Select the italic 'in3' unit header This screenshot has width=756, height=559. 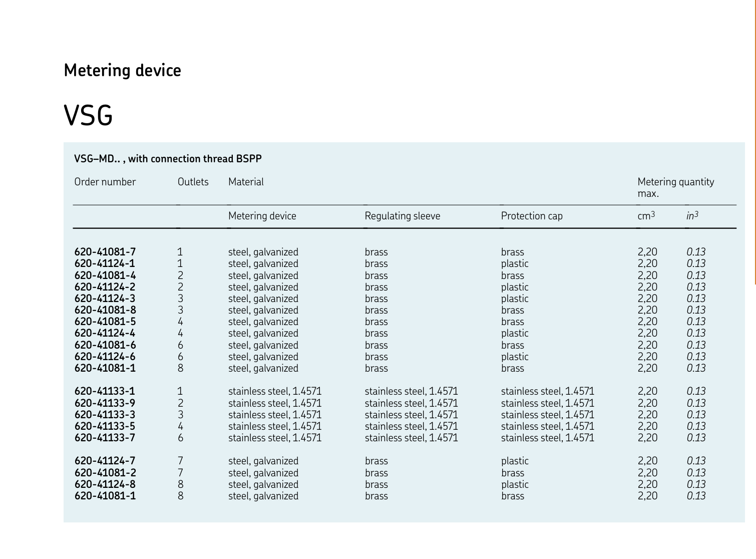click(692, 215)
